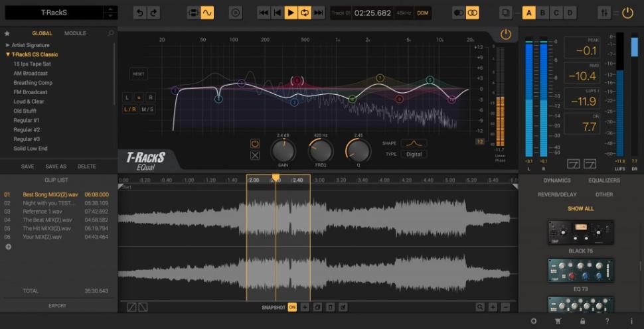The image size is (644, 329).
Task: Click the favorites star icon
Action: pos(7,34)
